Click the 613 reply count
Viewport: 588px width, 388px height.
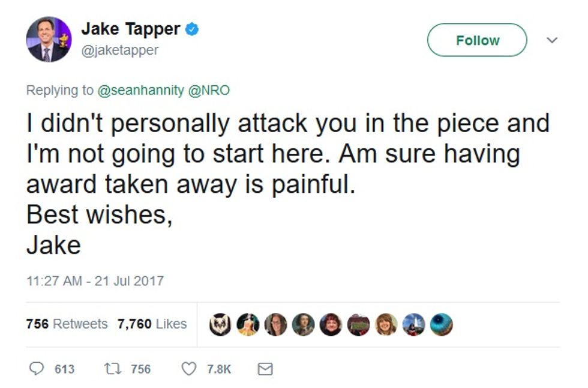(65, 369)
